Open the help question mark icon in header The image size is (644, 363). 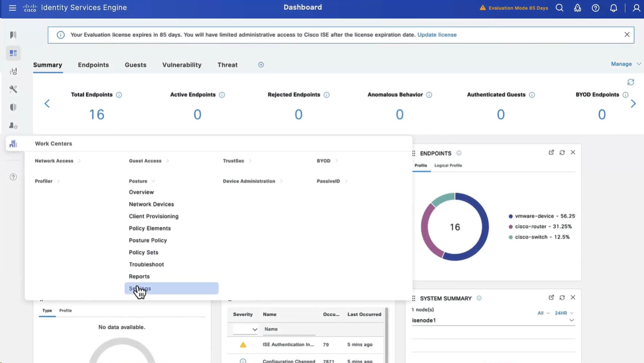click(x=595, y=8)
